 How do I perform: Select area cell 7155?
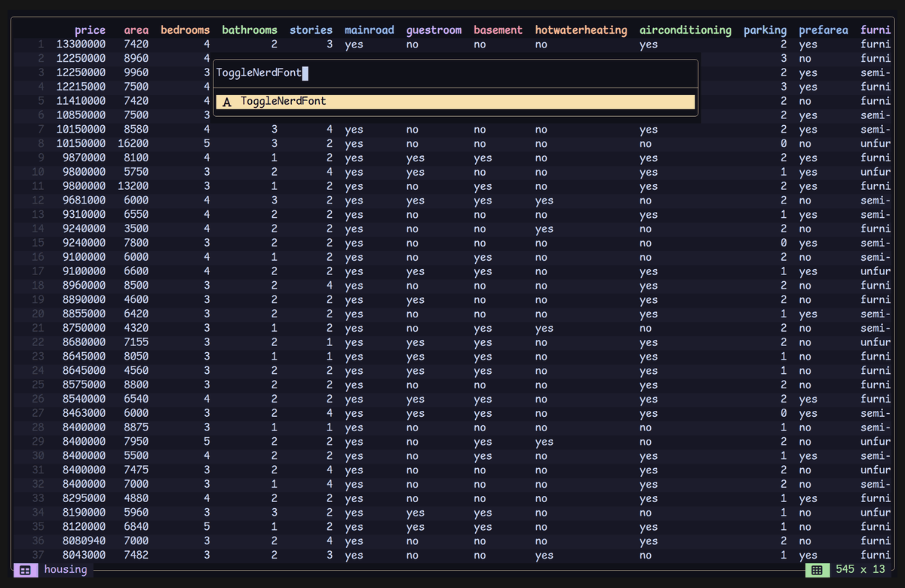(x=137, y=342)
